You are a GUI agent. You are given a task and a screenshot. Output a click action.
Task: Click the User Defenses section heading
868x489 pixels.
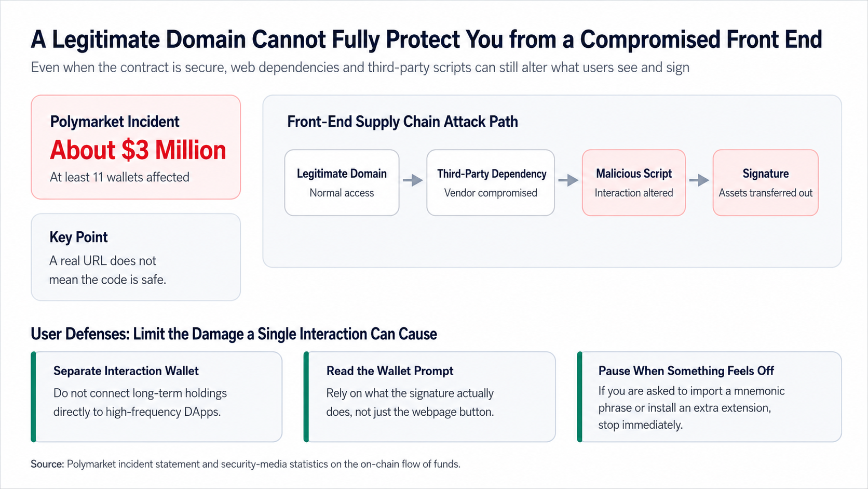234,334
